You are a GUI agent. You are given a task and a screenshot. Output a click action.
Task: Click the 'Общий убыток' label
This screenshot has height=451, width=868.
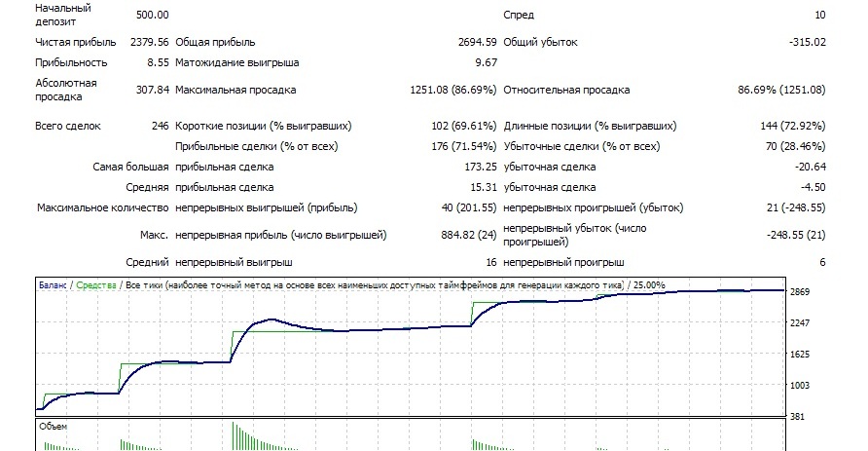(x=540, y=42)
